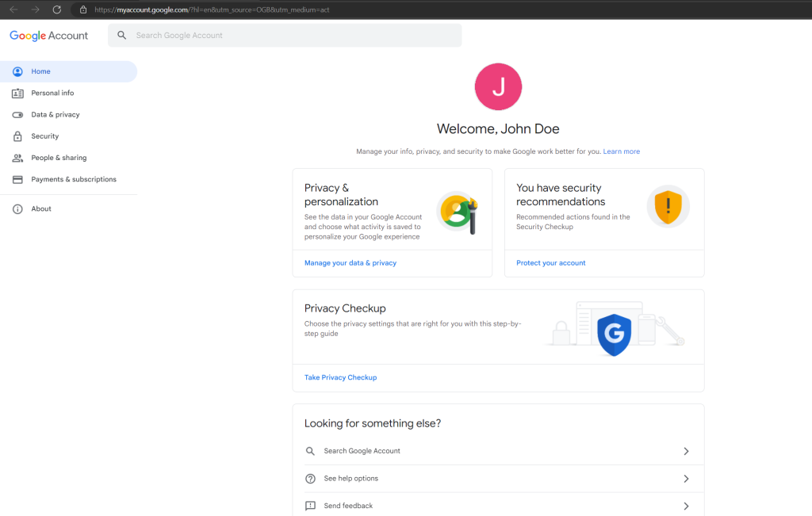Click the Privacy & personalization heading
This screenshot has height=516, width=812.
[341, 195]
